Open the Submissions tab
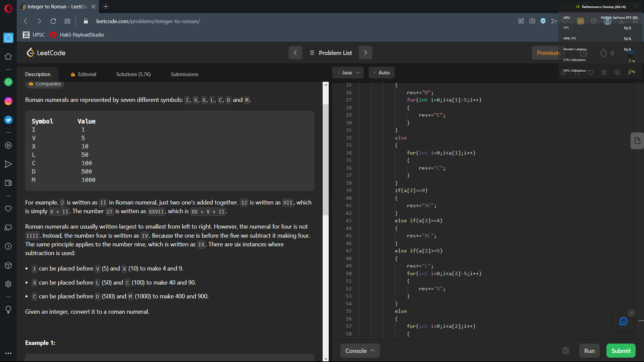644x362 pixels. [184, 74]
